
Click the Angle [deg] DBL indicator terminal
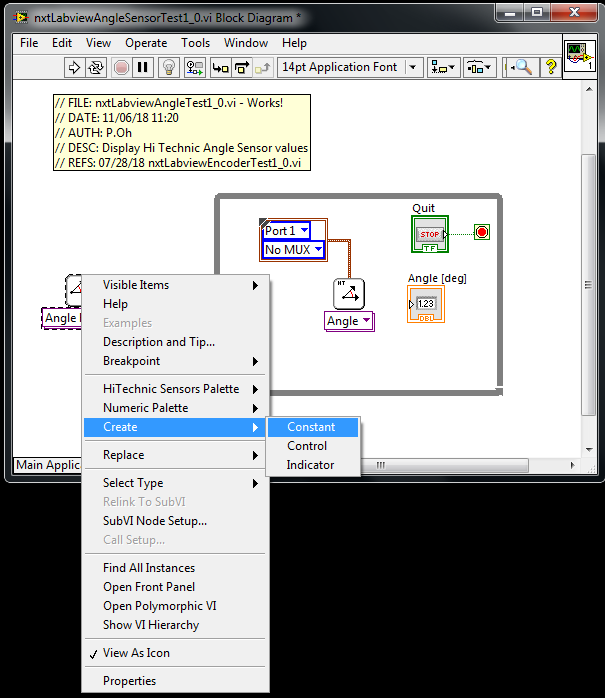(426, 304)
